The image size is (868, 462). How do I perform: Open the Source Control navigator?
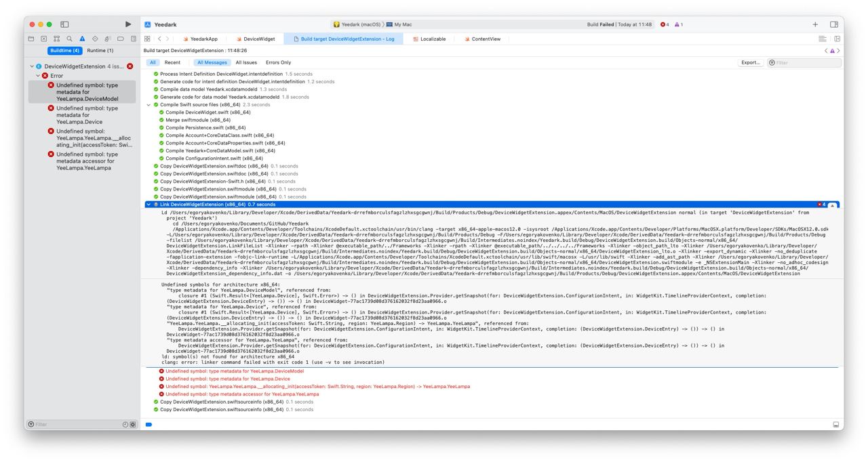coord(44,39)
